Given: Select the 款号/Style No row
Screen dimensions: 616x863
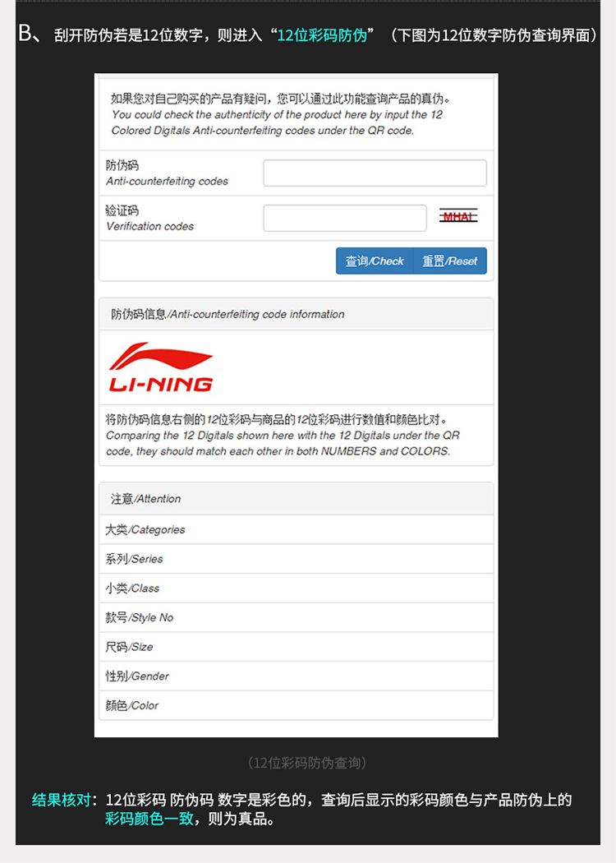Looking at the screenshot, I should pos(296,617).
